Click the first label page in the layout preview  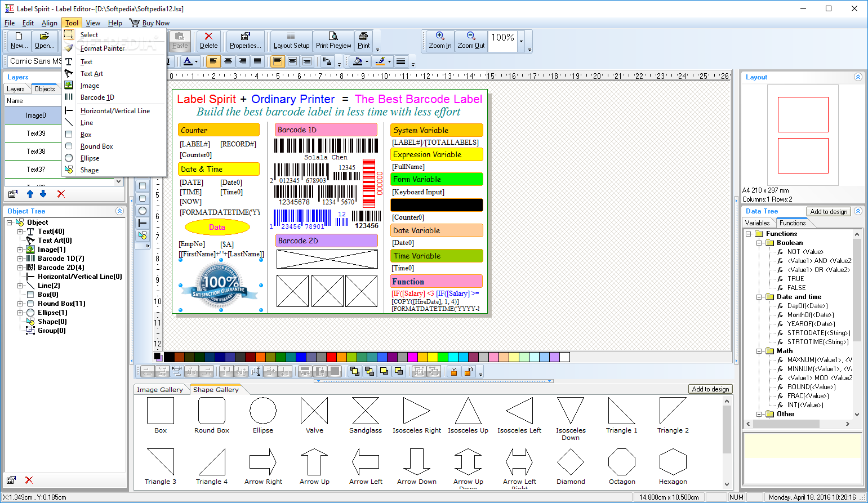[x=803, y=114]
